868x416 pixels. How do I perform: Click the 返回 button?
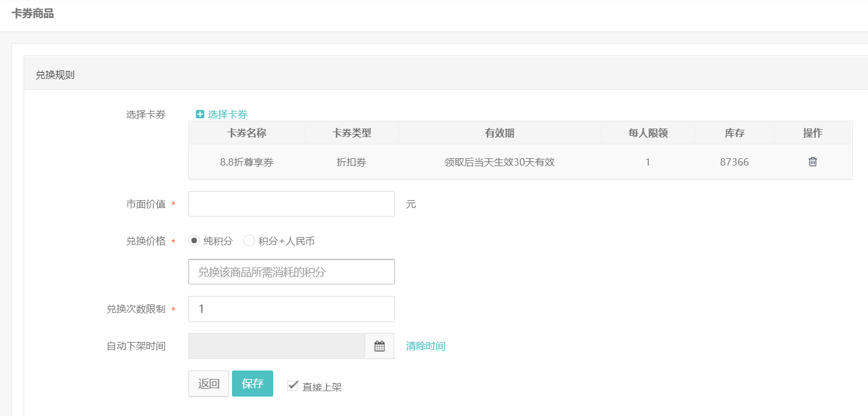[208, 384]
